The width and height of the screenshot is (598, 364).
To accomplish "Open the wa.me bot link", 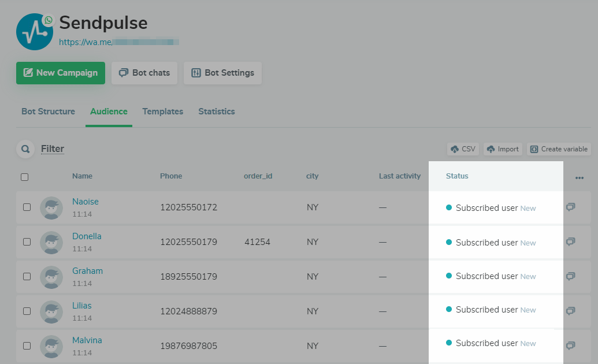I will pyautogui.click(x=119, y=42).
